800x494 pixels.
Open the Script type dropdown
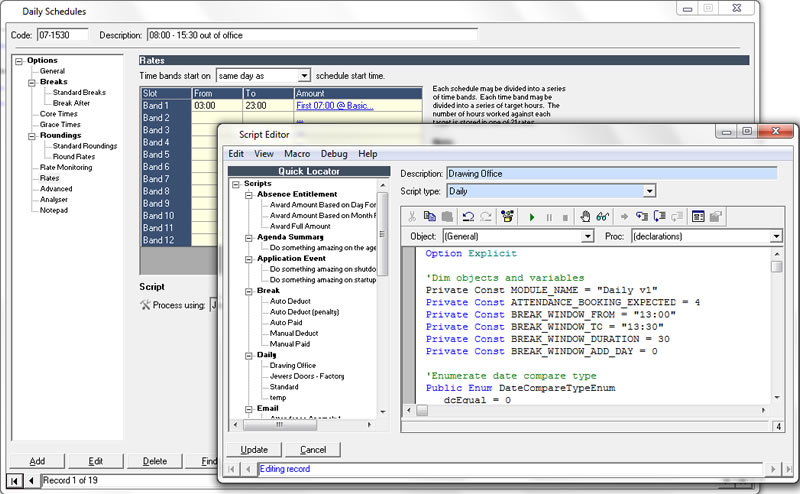point(649,191)
